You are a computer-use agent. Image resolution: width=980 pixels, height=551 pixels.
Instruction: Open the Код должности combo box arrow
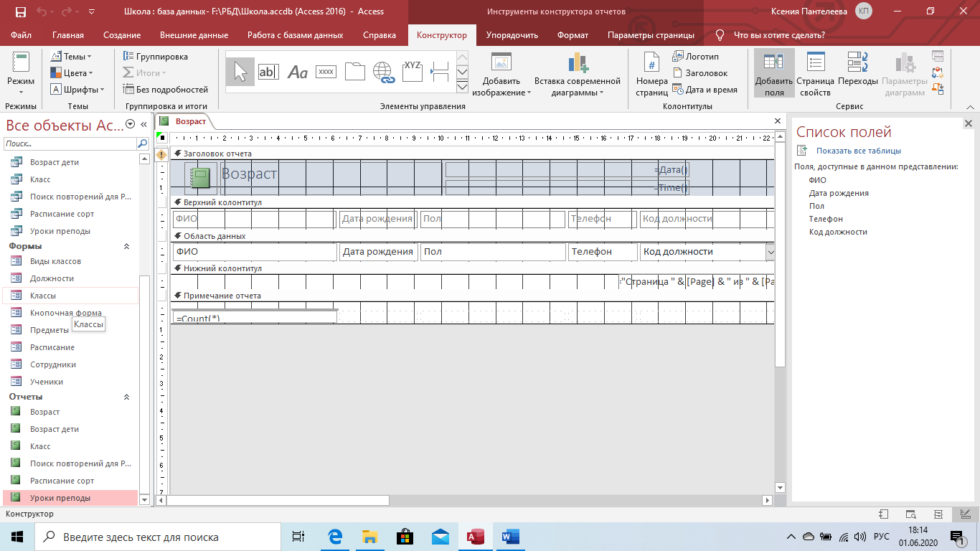pyautogui.click(x=771, y=252)
